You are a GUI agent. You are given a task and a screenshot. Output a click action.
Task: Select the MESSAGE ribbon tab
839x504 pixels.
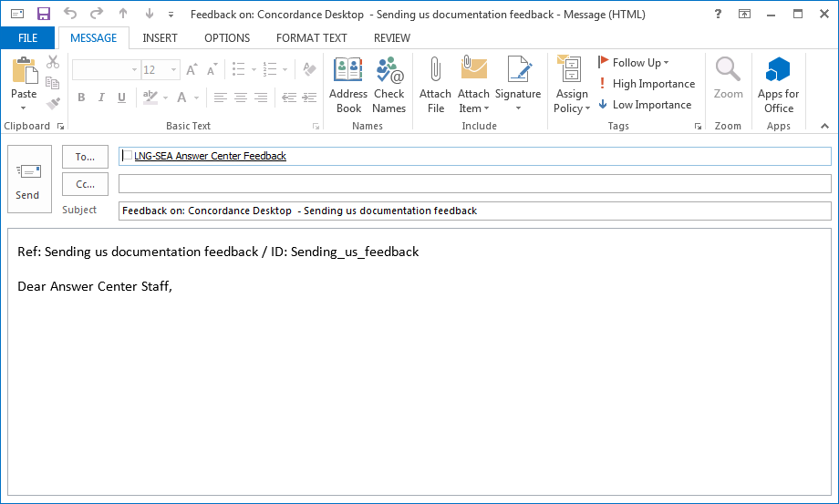(x=94, y=38)
